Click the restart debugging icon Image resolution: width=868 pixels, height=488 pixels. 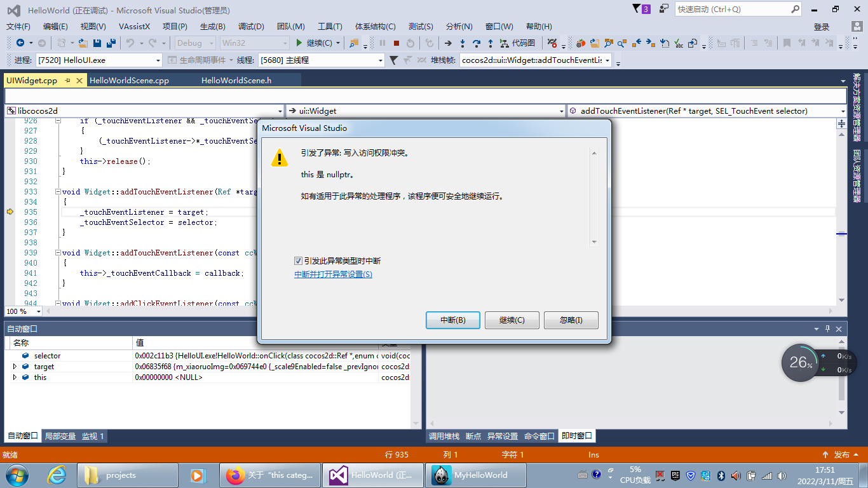410,43
